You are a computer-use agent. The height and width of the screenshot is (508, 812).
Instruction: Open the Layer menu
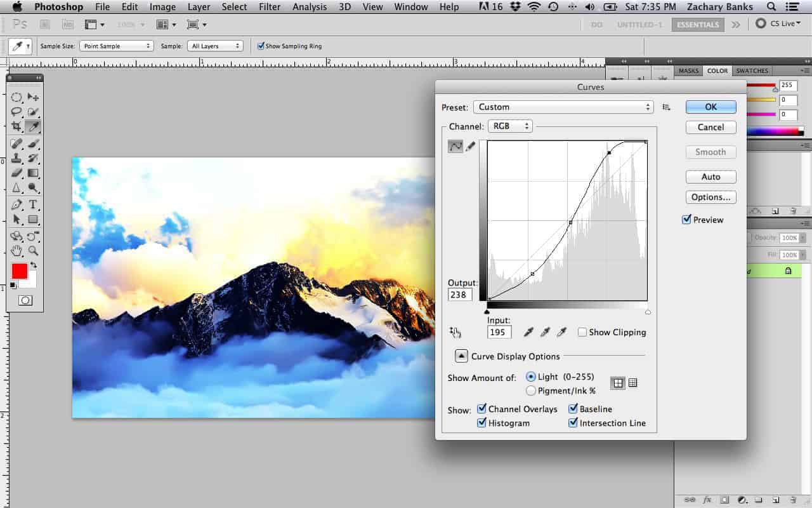click(199, 7)
